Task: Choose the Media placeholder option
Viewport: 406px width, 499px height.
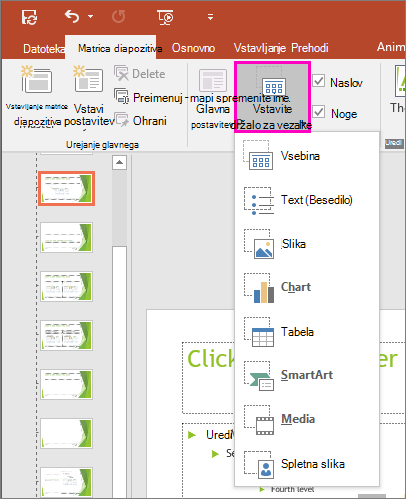Action: [307, 419]
